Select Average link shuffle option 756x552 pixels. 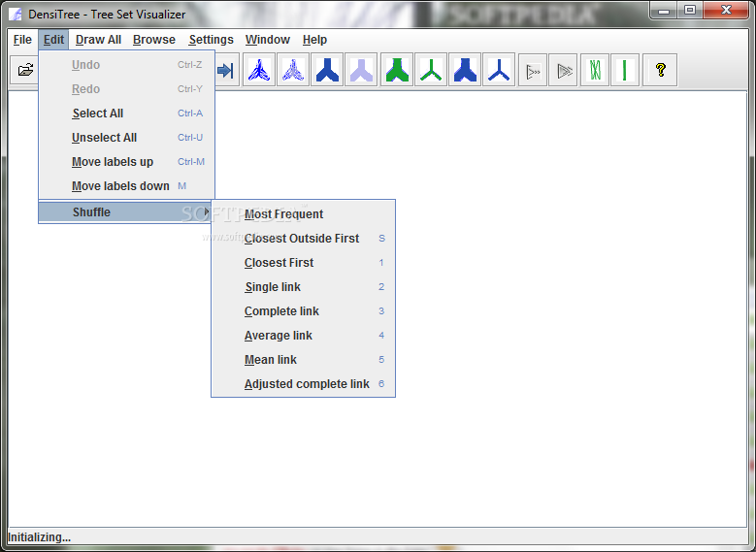(303, 336)
